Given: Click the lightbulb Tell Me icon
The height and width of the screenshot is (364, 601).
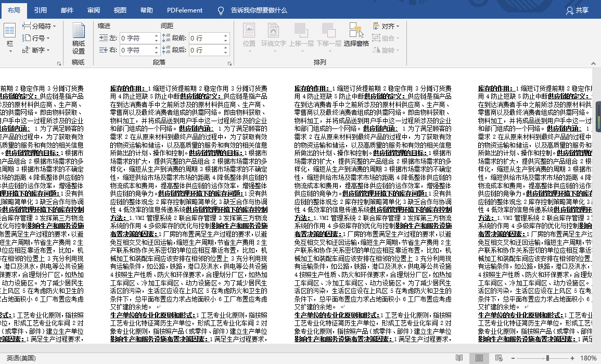Looking at the screenshot, I should [221, 10].
